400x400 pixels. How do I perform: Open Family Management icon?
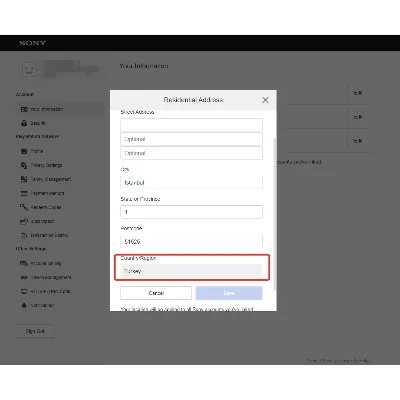coord(24,179)
